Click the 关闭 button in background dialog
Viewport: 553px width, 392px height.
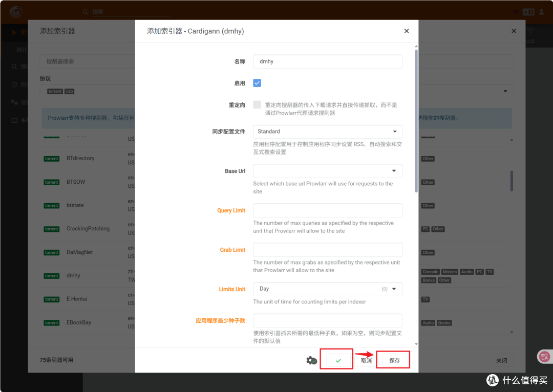pyautogui.click(x=501, y=360)
